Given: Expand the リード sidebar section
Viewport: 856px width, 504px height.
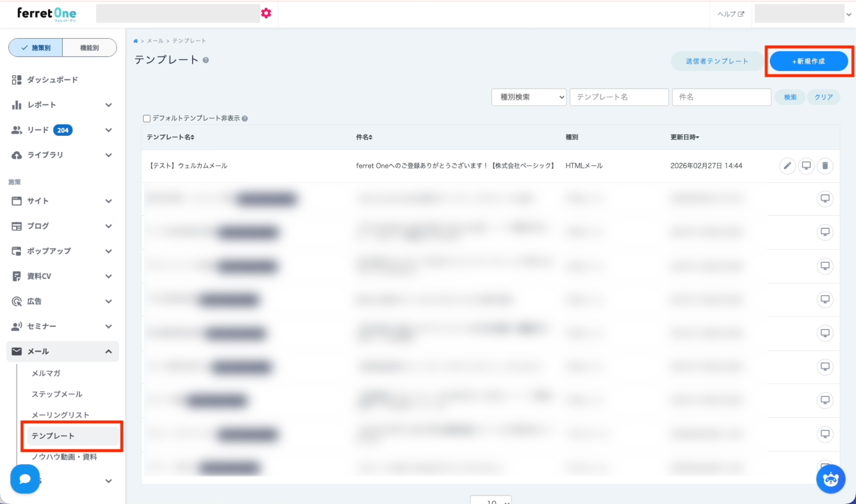Looking at the screenshot, I should [x=108, y=130].
